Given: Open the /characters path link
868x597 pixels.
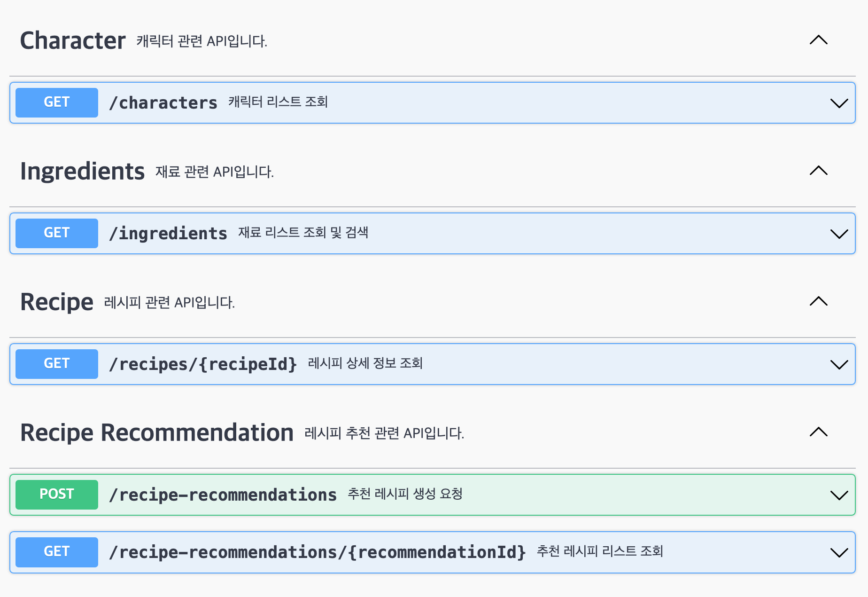Looking at the screenshot, I should (x=163, y=102).
